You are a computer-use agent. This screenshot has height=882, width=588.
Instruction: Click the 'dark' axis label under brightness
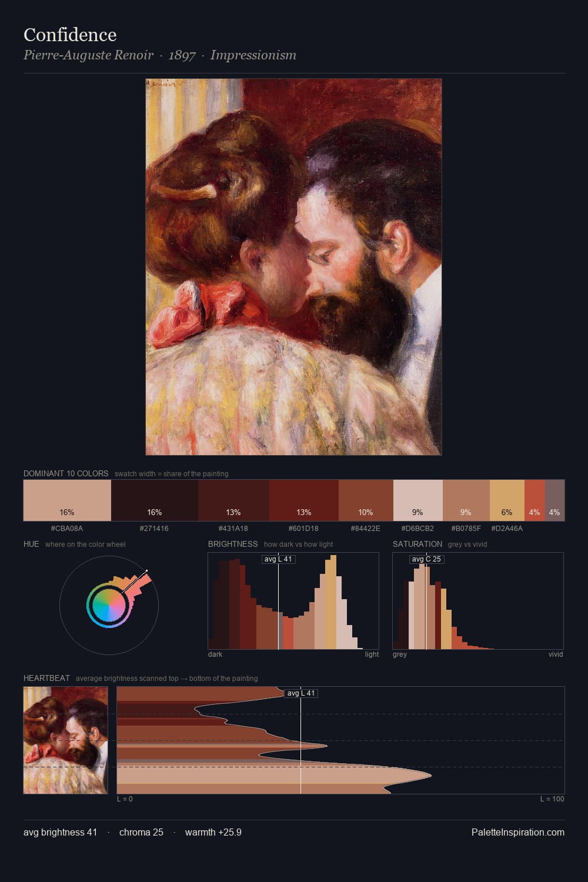click(215, 654)
